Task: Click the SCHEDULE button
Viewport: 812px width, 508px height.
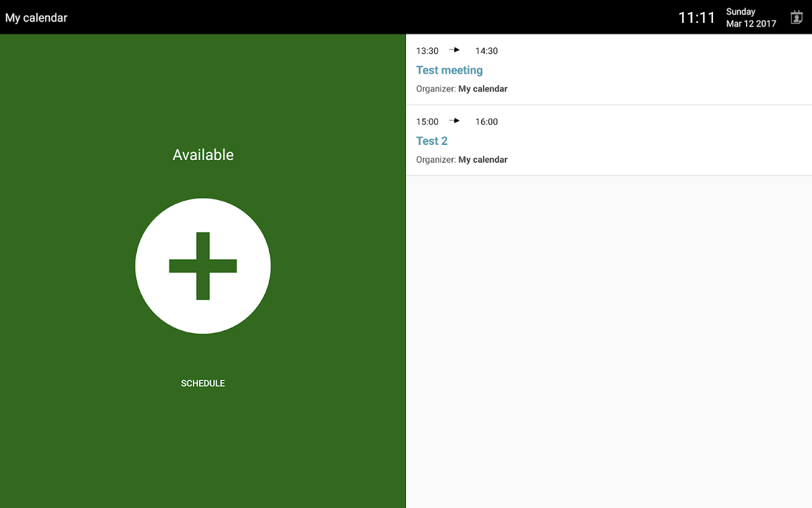Action: point(203,384)
